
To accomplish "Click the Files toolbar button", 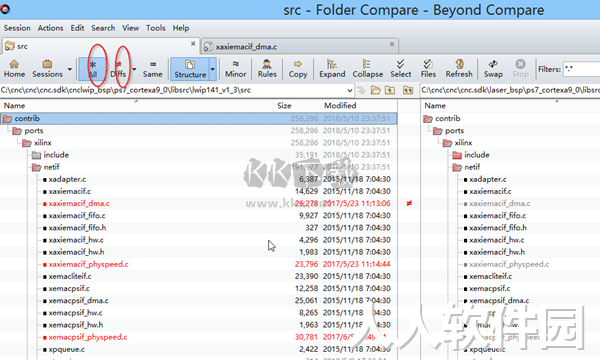I will click(428, 69).
